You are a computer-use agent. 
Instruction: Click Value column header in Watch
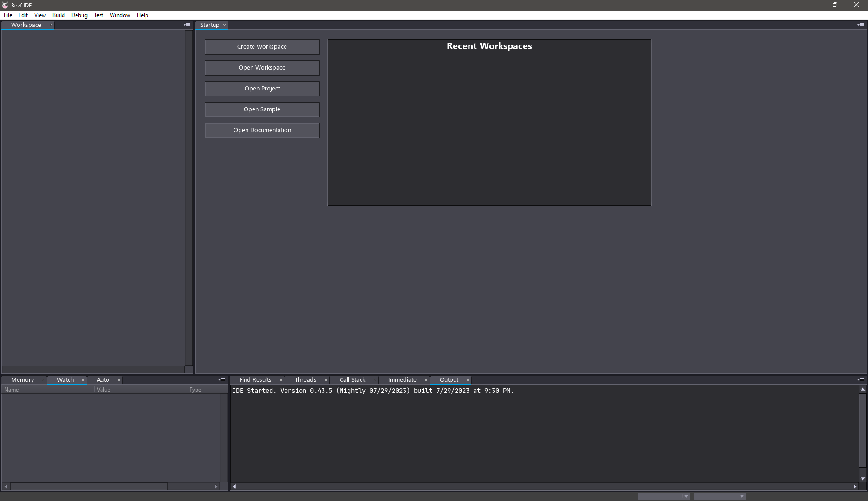pyautogui.click(x=141, y=390)
